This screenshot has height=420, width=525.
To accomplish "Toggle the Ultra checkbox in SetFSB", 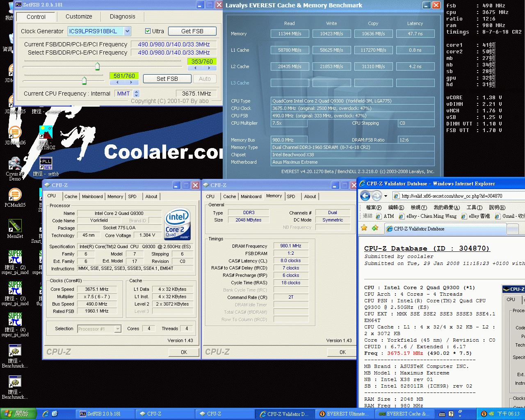I will click(148, 31).
